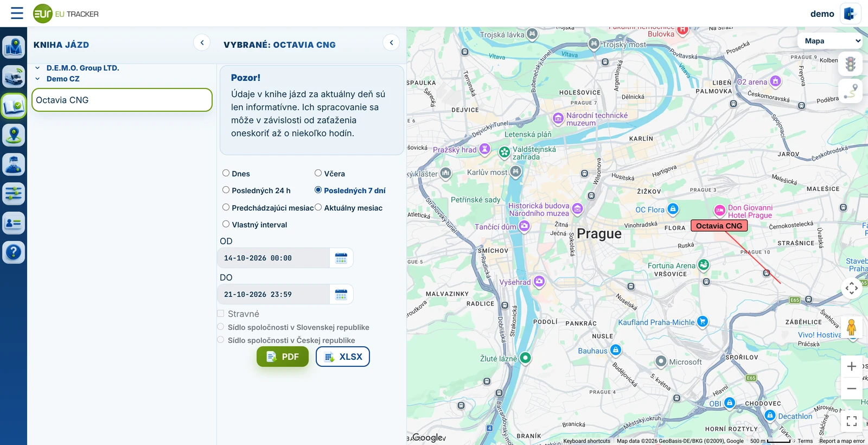Select Aktuálny mesiac radio option
Image resolution: width=868 pixels, height=445 pixels.
pos(318,207)
